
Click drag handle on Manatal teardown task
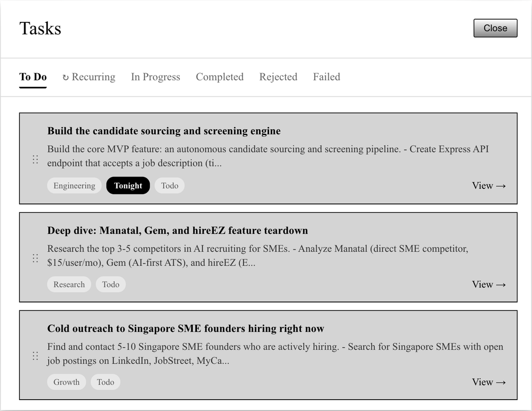point(35,258)
